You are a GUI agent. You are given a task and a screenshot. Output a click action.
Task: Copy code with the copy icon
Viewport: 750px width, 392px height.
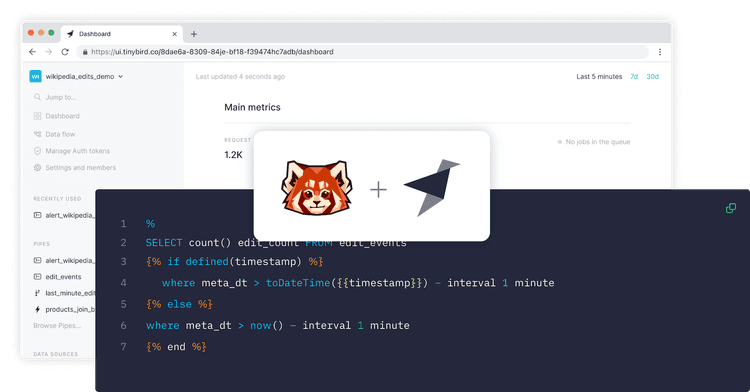tap(731, 208)
